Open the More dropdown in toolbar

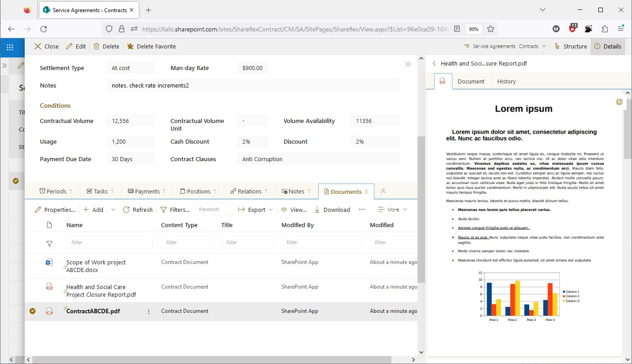tap(393, 210)
